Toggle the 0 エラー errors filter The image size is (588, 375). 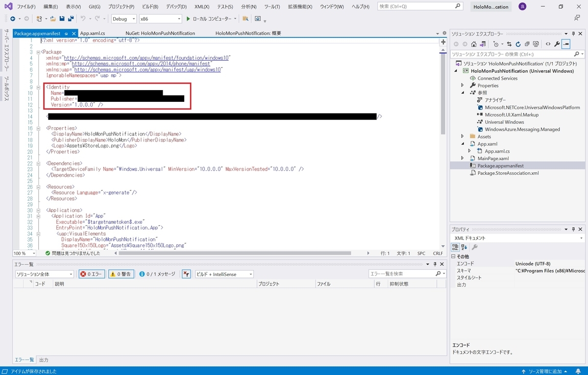click(x=92, y=274)
